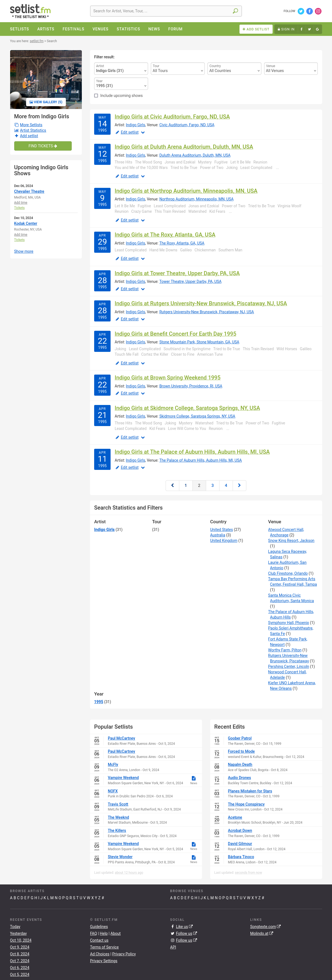Sign in with Google icon in nav bar
The width and height of the screenshot is (332, 980).
point(317,29)
